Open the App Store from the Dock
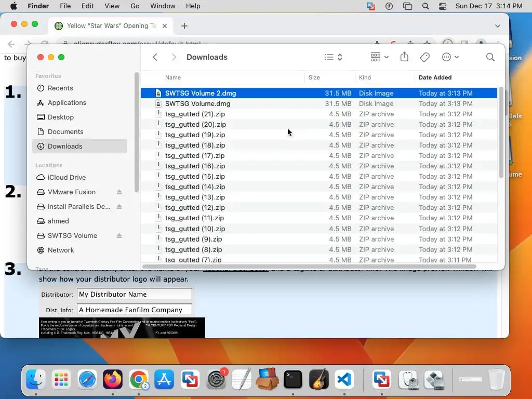532x399 pixels. tap(164, 379)
